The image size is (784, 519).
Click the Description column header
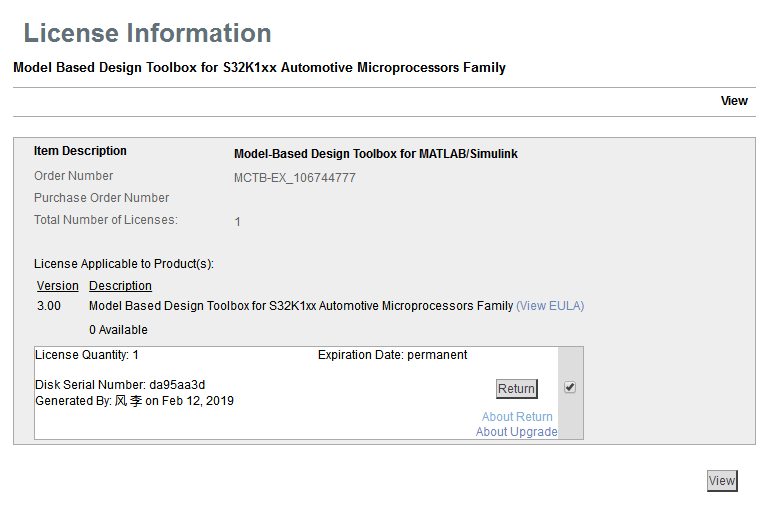tap(120, 286)
